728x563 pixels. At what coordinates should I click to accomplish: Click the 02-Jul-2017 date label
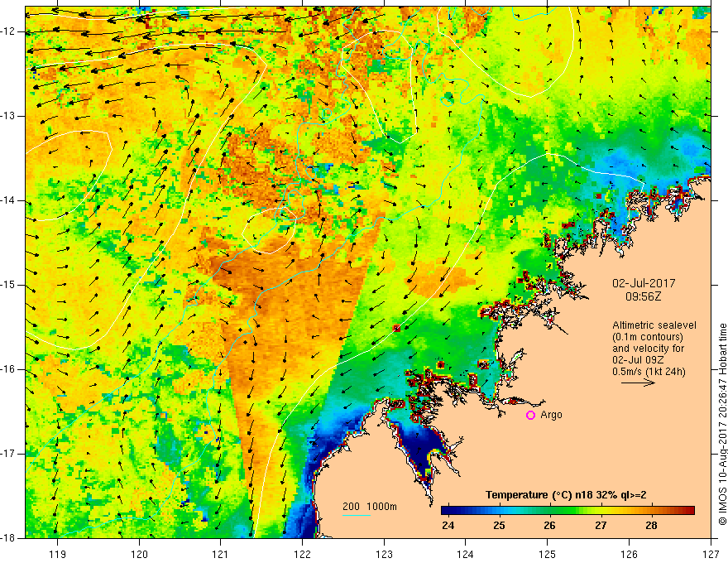pyautogui.click(x=644, y=283)
